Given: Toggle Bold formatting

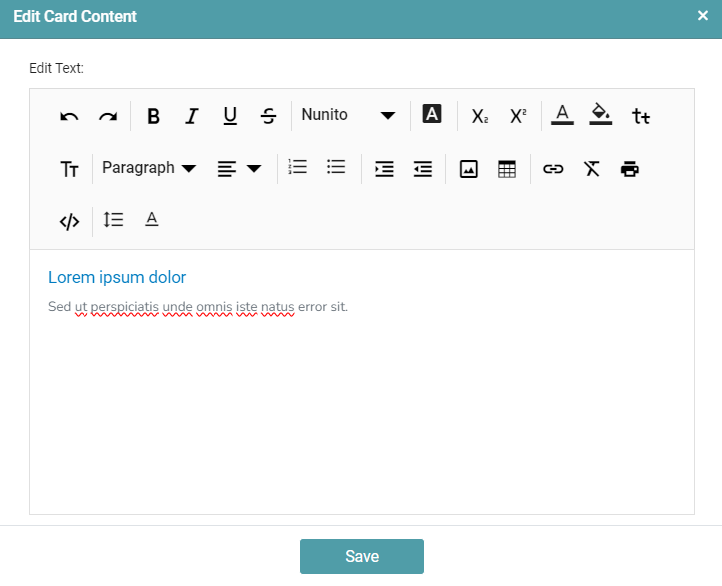Looking at the screenshot, I should (x=153, y=116).
